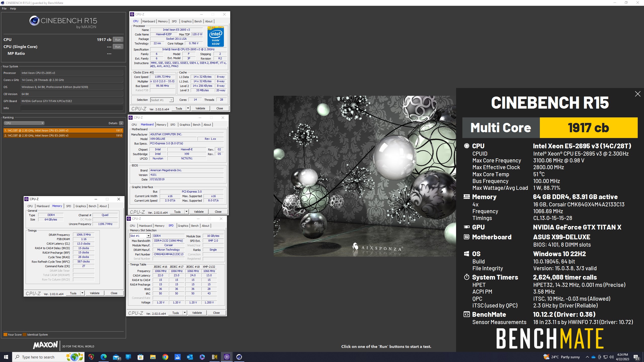Switch to CPU-Z taskbar icon
This screenshot has width=644, height=362.
(227, 357)
